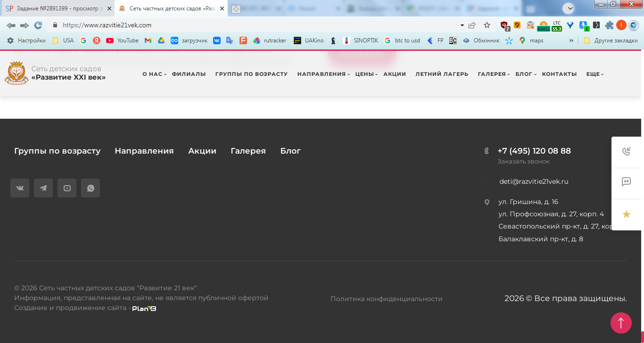Screen dimensions: 644x343
Task: Open Политика конфиденциальности link
Action: (x=386, y=299)
